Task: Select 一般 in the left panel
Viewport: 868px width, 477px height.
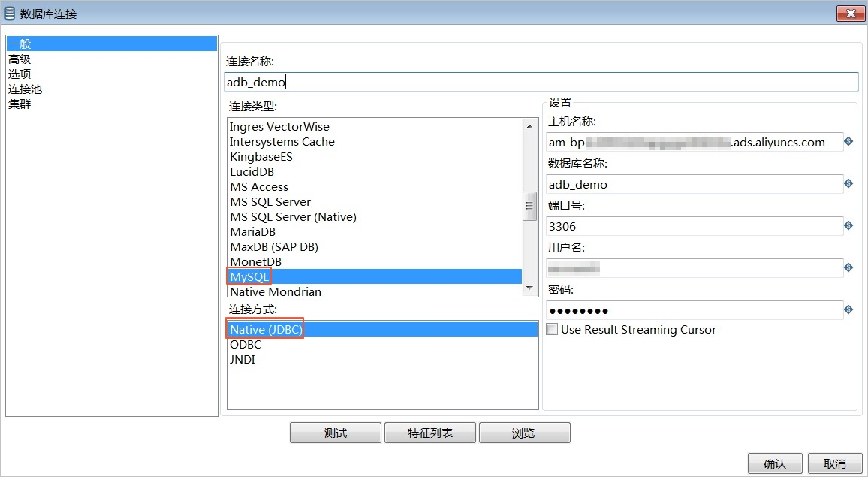Action: (x=112, y=44)
